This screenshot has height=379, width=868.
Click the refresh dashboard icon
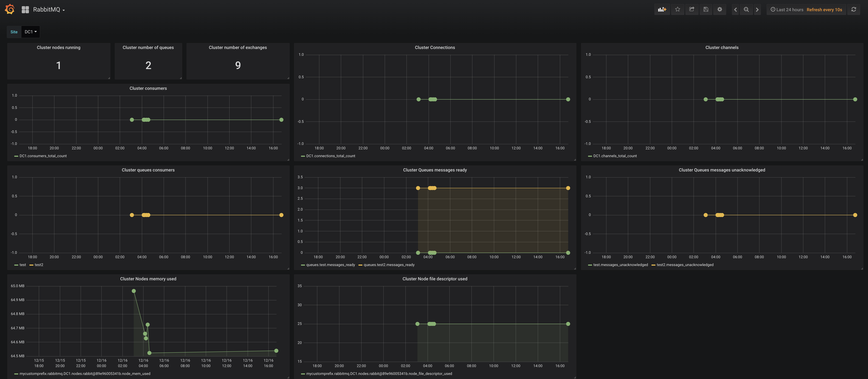click(x=854, y=10)
